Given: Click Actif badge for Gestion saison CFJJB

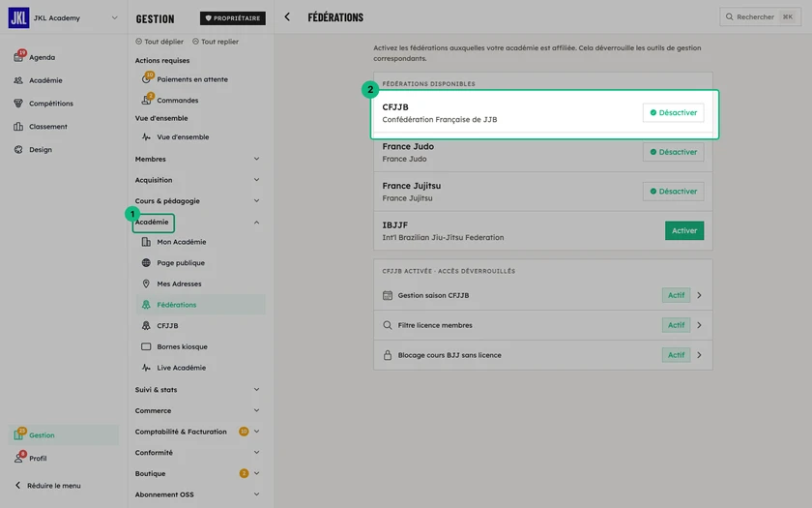Looking at the screenshot, I should [676, 295].
